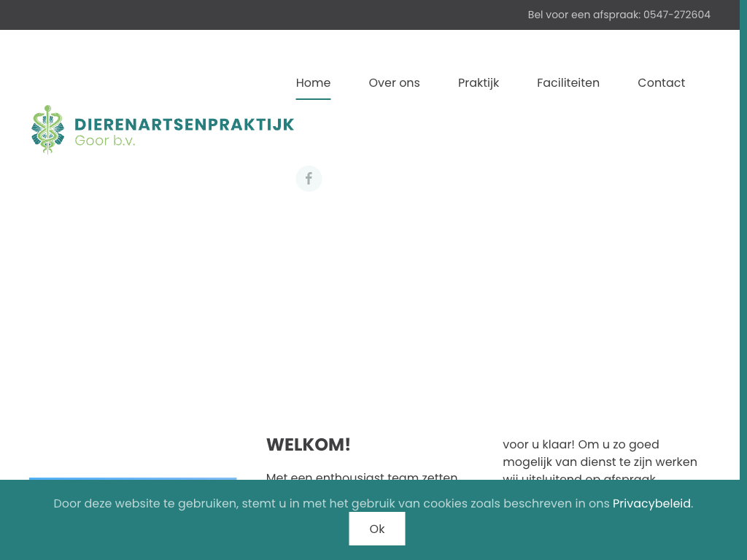This screenshot has height=560, width=747.
Task: Open the Over ons page
Action: (394, 83)
